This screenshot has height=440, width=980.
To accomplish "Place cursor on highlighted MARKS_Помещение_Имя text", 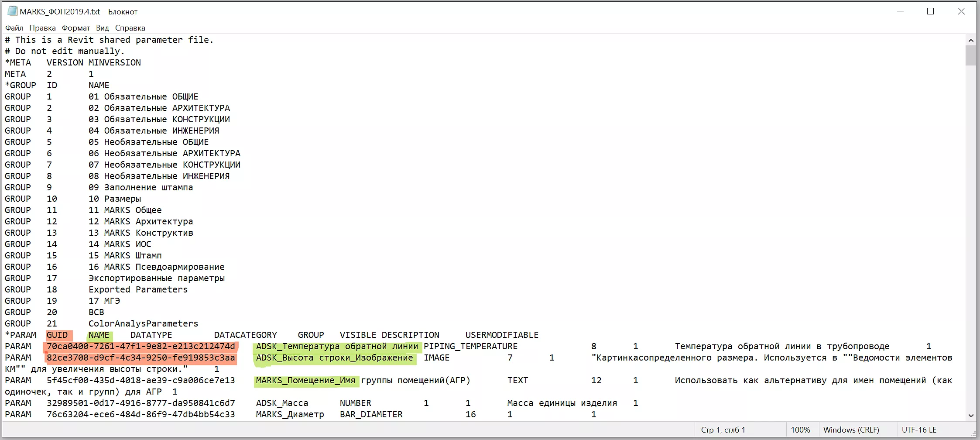I will (x=305, y=381).
